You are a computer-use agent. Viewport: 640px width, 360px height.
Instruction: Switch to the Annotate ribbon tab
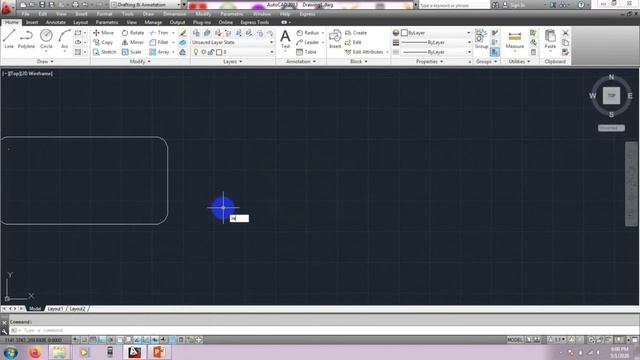56,22
